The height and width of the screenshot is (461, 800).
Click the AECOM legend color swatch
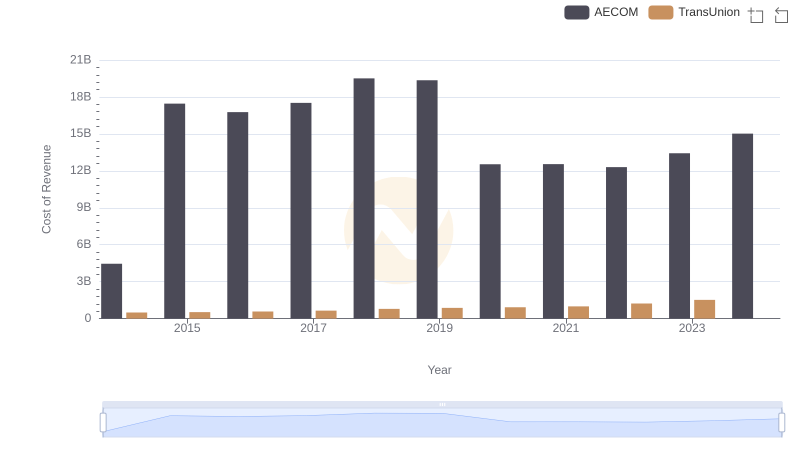tap(577, 12)
